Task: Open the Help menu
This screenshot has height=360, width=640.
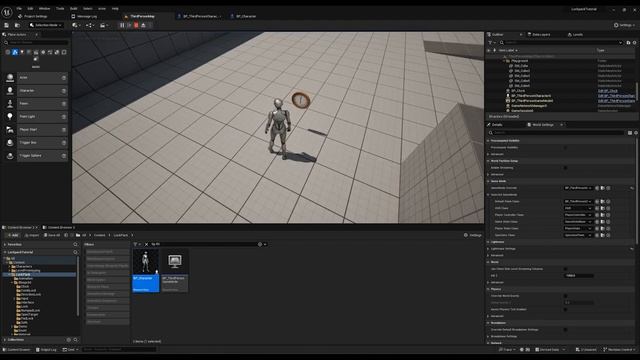Action: (x=115, y=8)
